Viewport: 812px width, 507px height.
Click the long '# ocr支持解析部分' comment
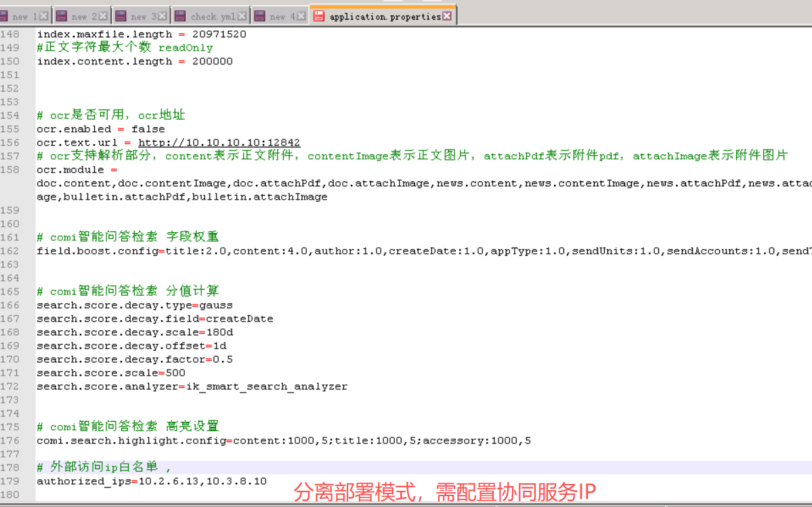[x=412, y=156]
